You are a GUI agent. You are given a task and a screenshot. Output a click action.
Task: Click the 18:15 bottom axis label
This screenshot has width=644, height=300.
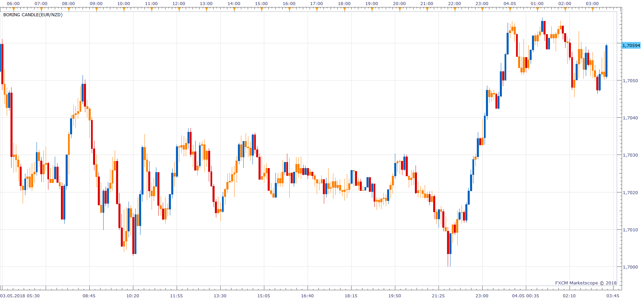(351, 296)
